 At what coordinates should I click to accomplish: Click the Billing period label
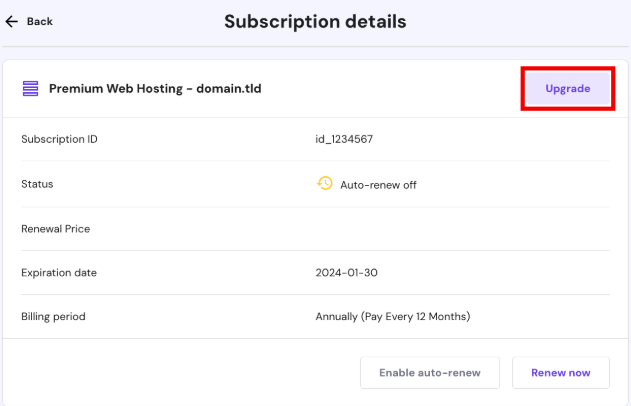click(x=53, y=316)
